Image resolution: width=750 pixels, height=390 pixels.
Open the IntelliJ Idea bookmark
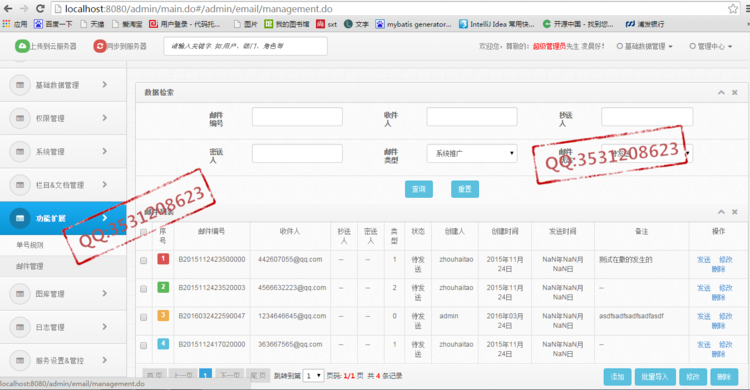click(x=496, y=24)
